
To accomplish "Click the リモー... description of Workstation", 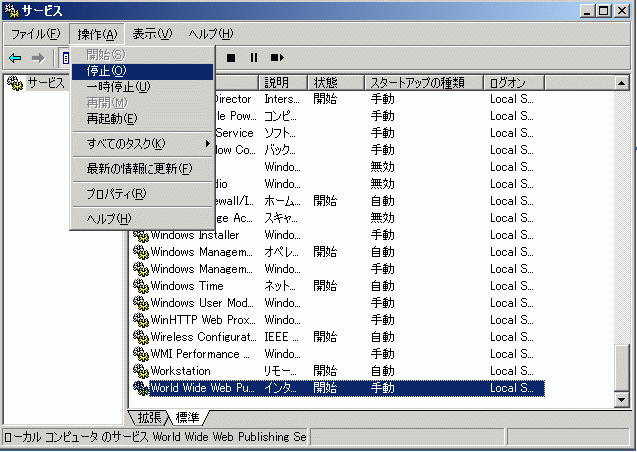I will point(280,371).
